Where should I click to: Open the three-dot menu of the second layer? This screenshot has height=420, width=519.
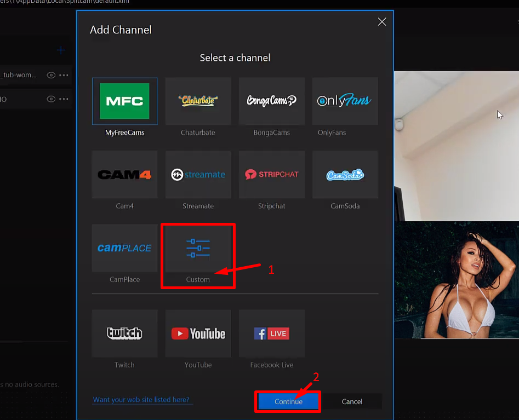click(x=64, y=99)
